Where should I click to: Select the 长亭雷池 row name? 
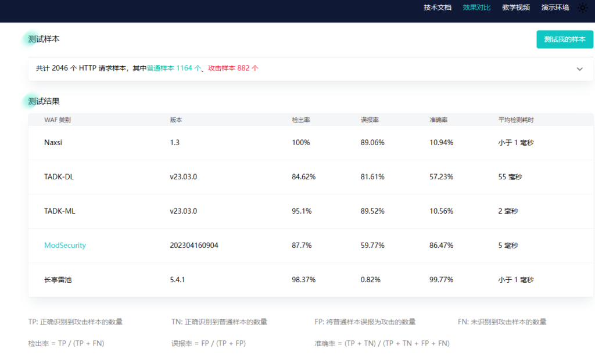tap(58, 280)
